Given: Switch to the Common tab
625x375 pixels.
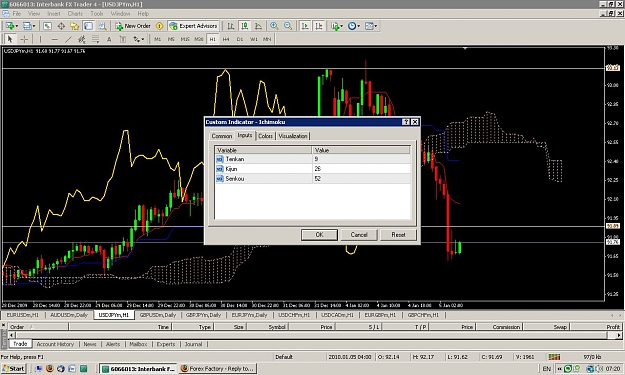Looking at the screenshot, I should pos(222,136).
